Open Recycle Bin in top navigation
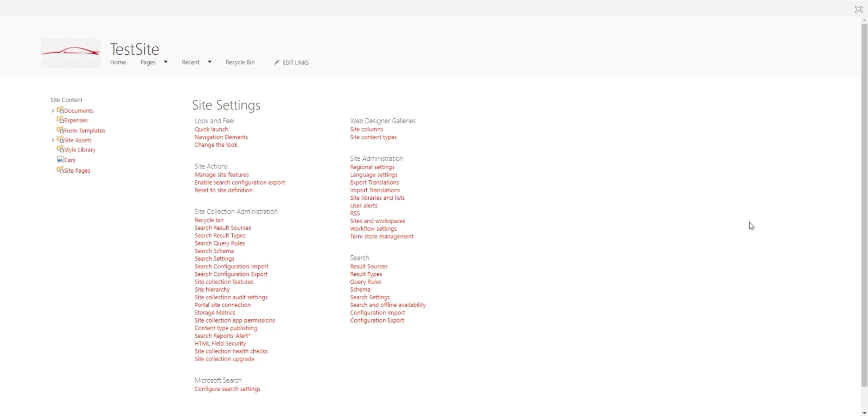The width and height of the screenshot is (868, 416). point(240,62)
